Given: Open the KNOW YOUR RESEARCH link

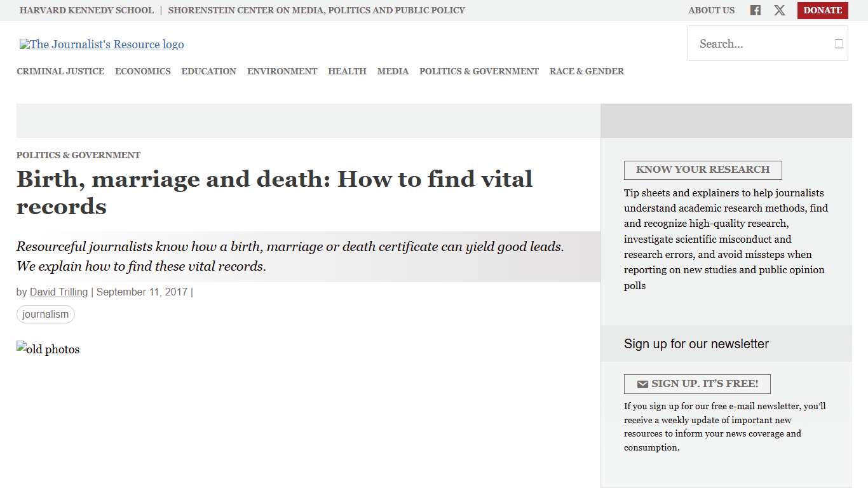Looking at the screenshot, I should pos(702,170).
